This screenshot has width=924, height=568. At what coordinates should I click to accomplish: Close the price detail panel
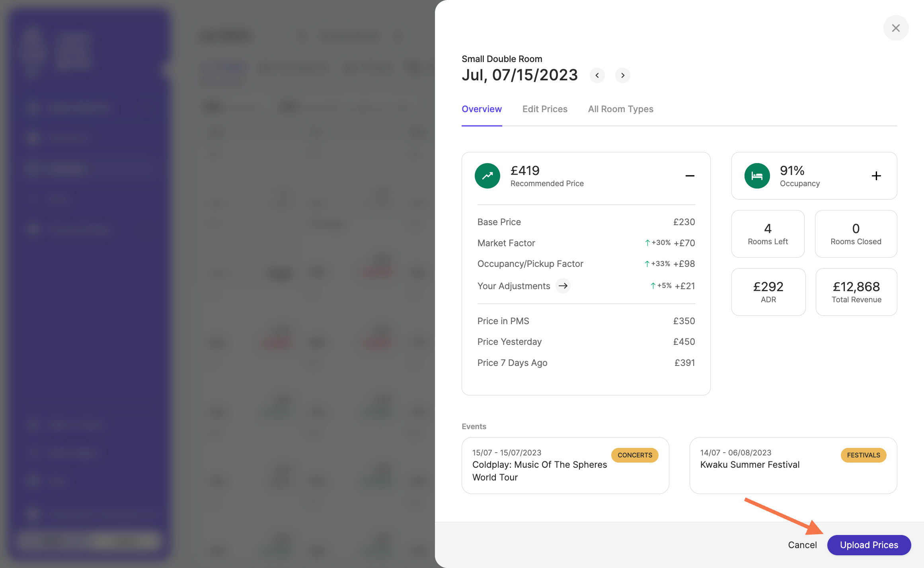pos(896,28)
